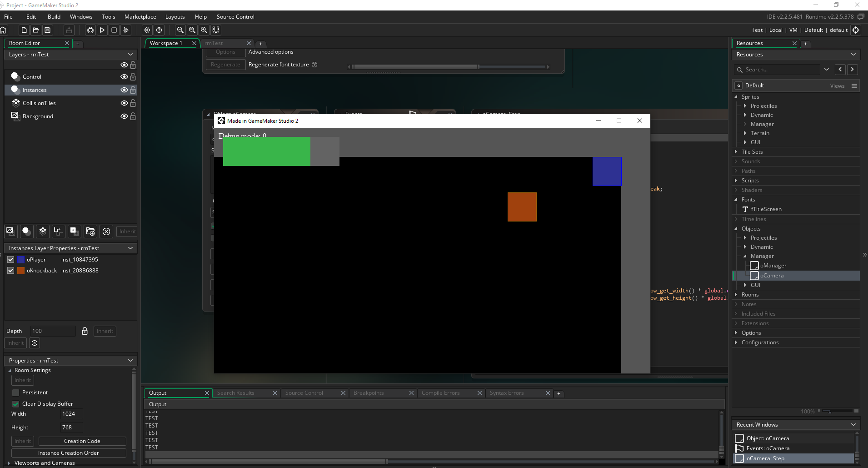The width and height of the screenshot is (868, 468).
Task: Expand the Viewports and Cameras section
Action: [x=9, y=463]
